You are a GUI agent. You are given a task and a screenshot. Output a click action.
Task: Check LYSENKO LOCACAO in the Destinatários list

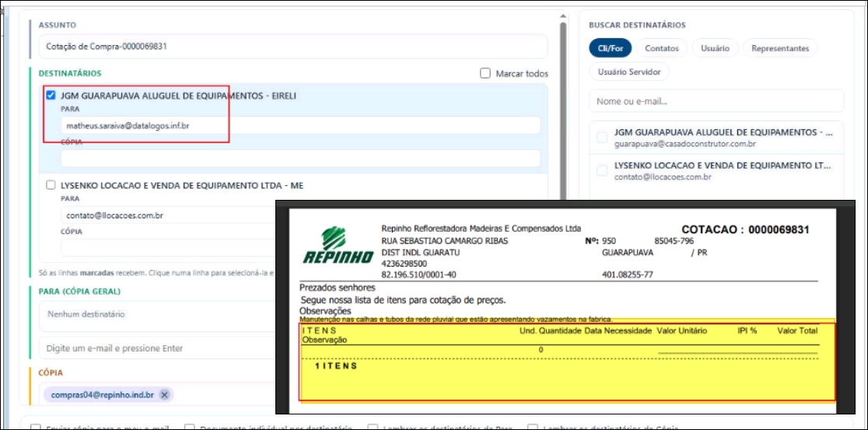pos(51,185)
